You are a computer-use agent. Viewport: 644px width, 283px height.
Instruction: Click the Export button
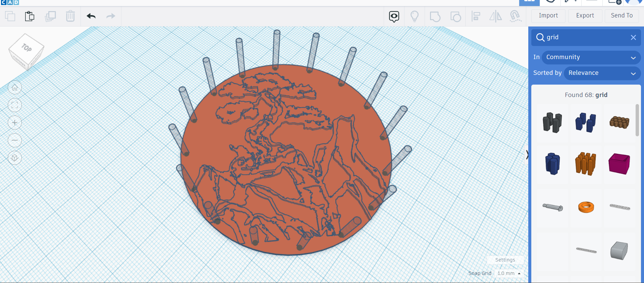coord(585,16)
